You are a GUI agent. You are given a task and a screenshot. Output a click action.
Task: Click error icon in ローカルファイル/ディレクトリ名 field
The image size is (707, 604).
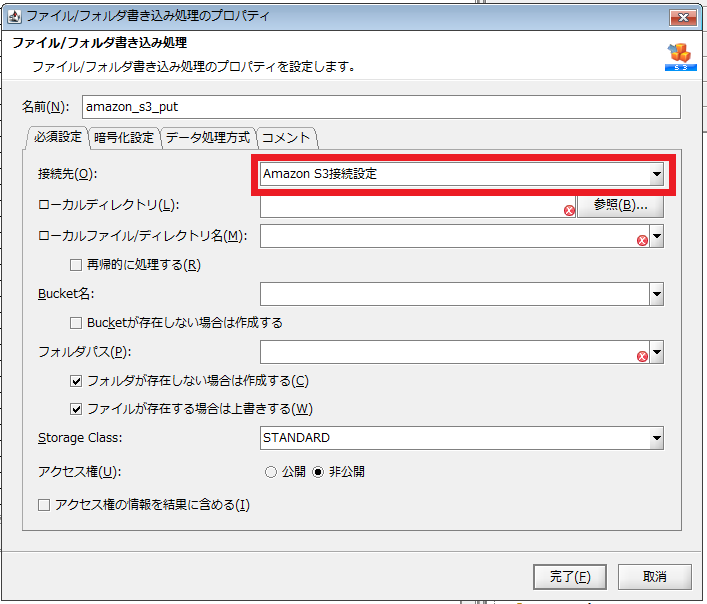tap(642, 241)
